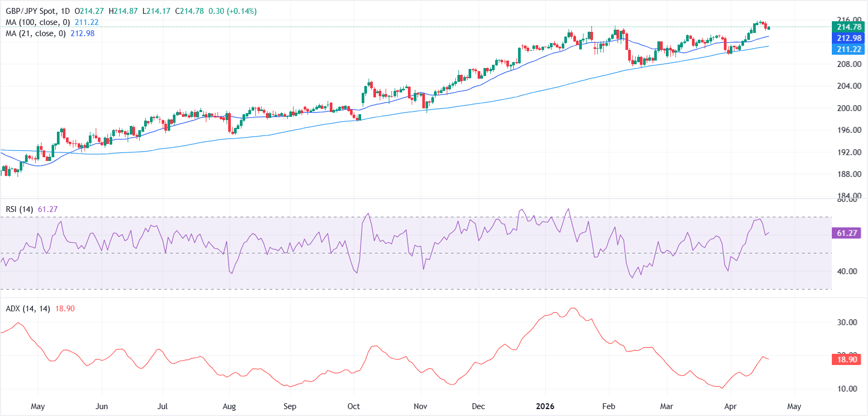The width and height of the screenshot is (868, 416).
Task: Click the light blue 211.22 MA price tag
Action: pos(848,49)
